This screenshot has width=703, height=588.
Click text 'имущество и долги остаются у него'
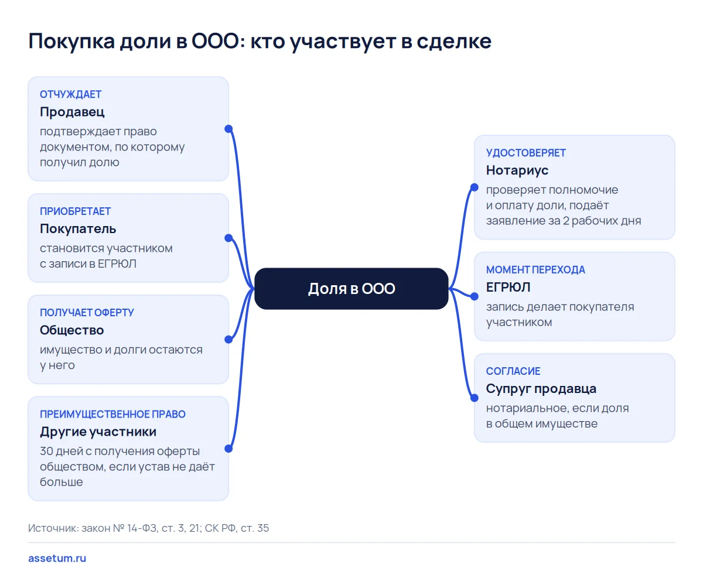pos(121,357)
